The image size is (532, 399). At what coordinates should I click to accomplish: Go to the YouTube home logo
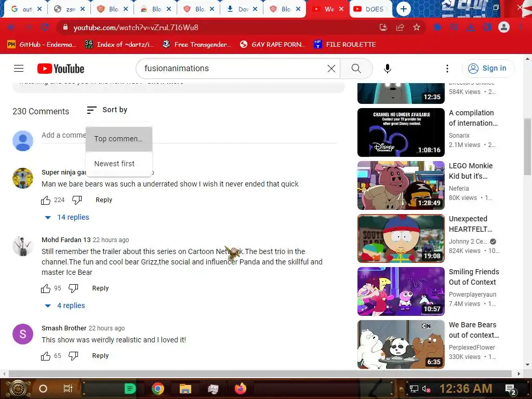[61, 69]
